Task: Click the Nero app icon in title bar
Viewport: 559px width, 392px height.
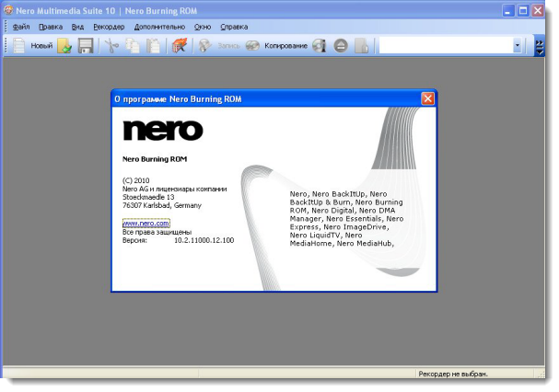Action: [8, 10]
